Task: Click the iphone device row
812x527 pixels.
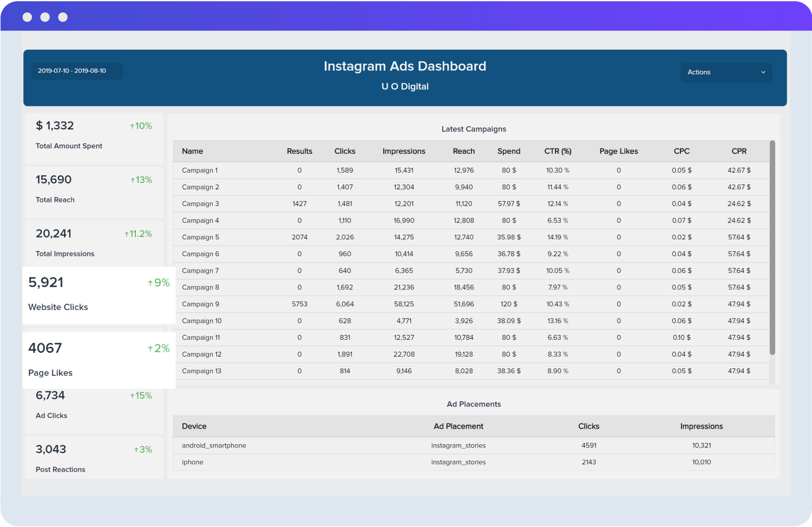Action: click(474, 463)
